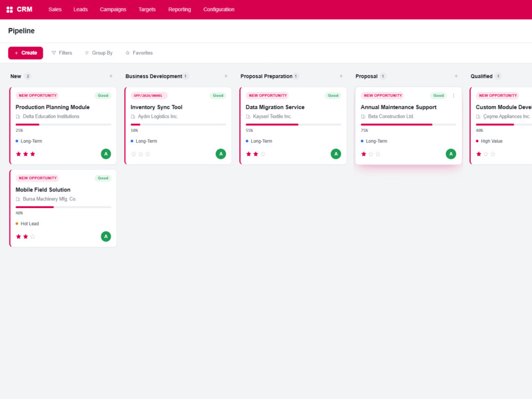Open the Mobile Field Solution opportunity
The width and height of the screenshot is (532, 399).
coord(43,190)
